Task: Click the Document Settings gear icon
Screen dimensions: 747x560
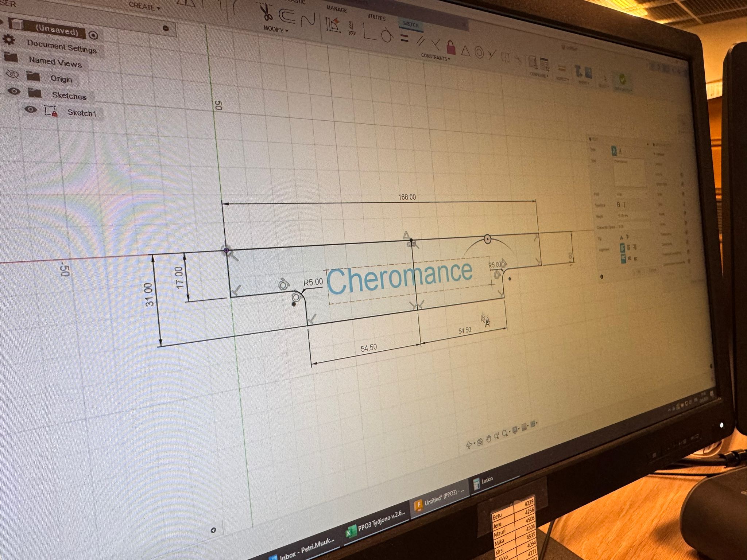Action: (9, 40)
